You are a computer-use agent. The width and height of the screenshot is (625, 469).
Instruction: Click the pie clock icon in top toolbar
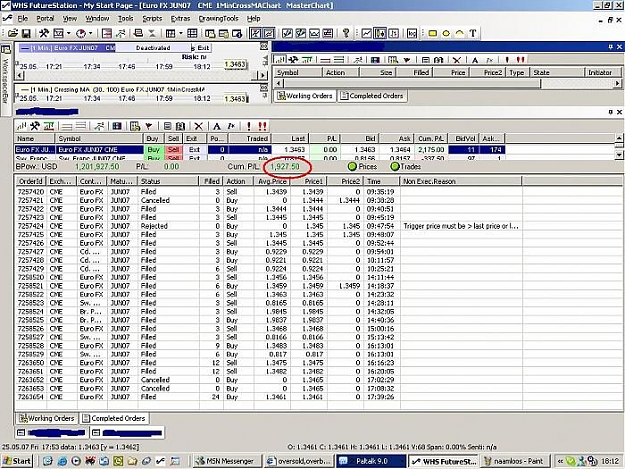click(x=81, y=33)
